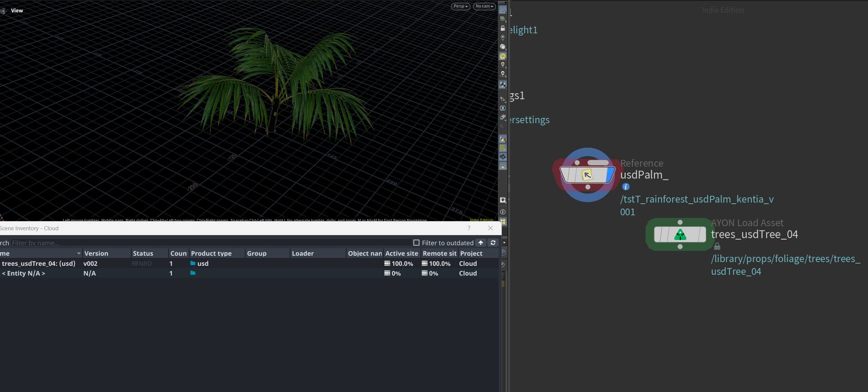Click the yellow four-square layout icon in viewport toolbar
The width and height of the screenshot is (868, 392).
tap(503, 222)
